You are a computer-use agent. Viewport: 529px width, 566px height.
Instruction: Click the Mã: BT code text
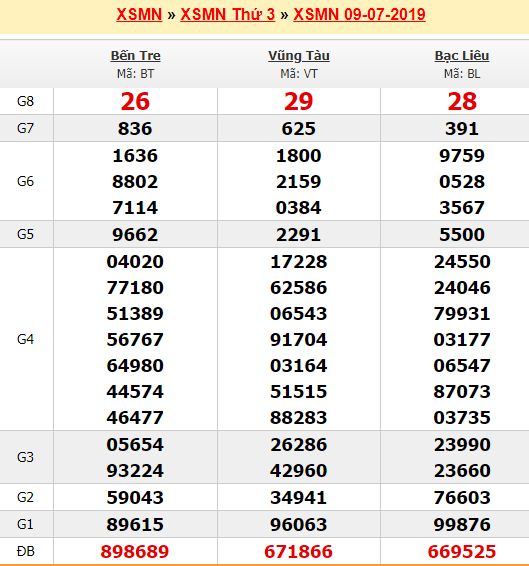pyautogui.click(x=135, y=74)
